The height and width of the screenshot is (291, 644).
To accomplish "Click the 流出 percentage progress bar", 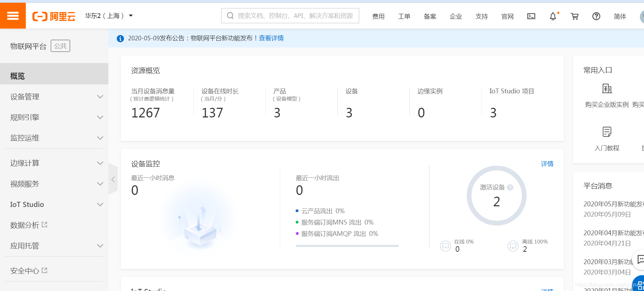I will (347, 246).
